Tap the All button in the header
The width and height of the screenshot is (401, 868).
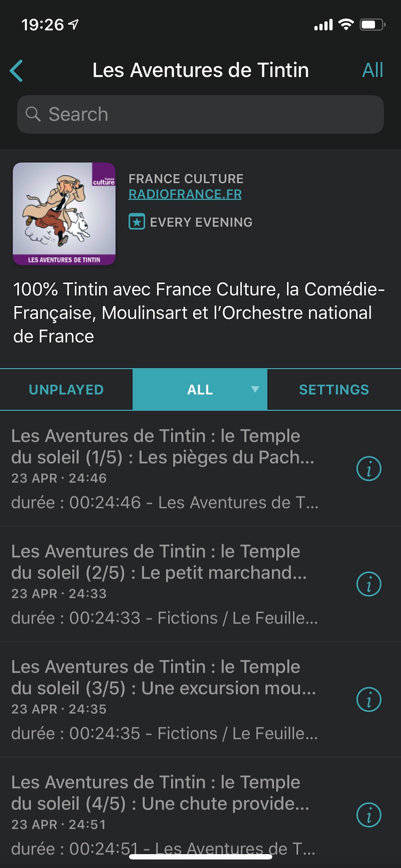point(372,70)
